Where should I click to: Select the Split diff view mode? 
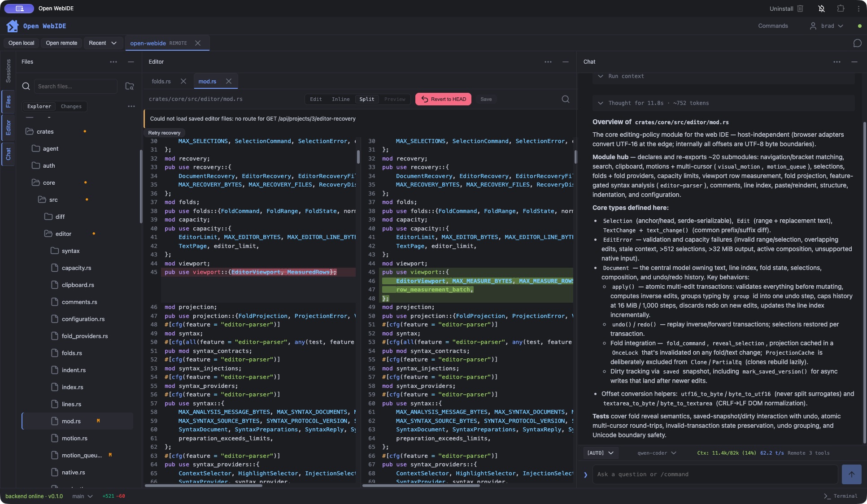pos(366,99)
